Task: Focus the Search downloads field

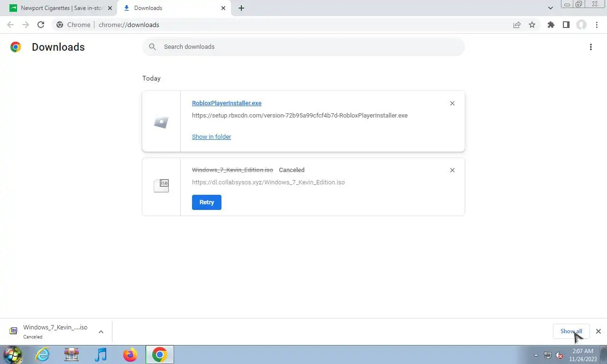Action: pyautogui.click(x=303, y=46)
